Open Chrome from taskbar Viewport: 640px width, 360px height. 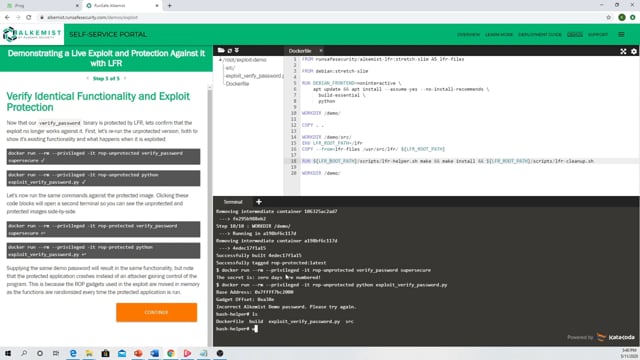coord(171,353)
